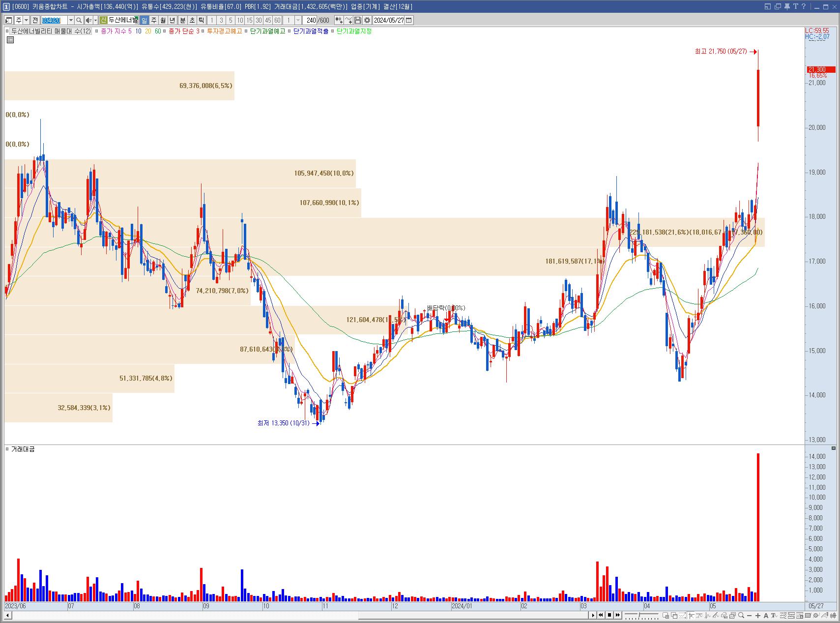The image size is (840, 623).
Task: Open the stock search magnifier in the toolbar
Action: tap(79, 20)
